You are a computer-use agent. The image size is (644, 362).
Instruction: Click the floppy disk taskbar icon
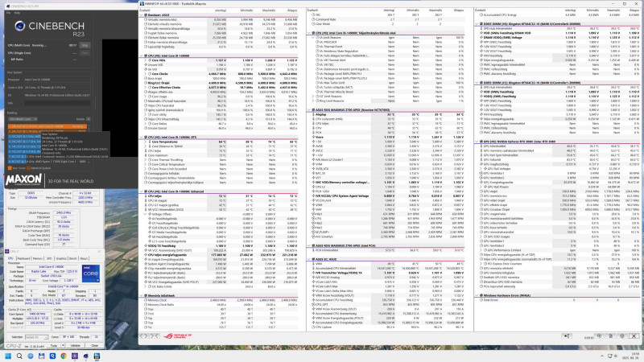click(x=42, y=356)
